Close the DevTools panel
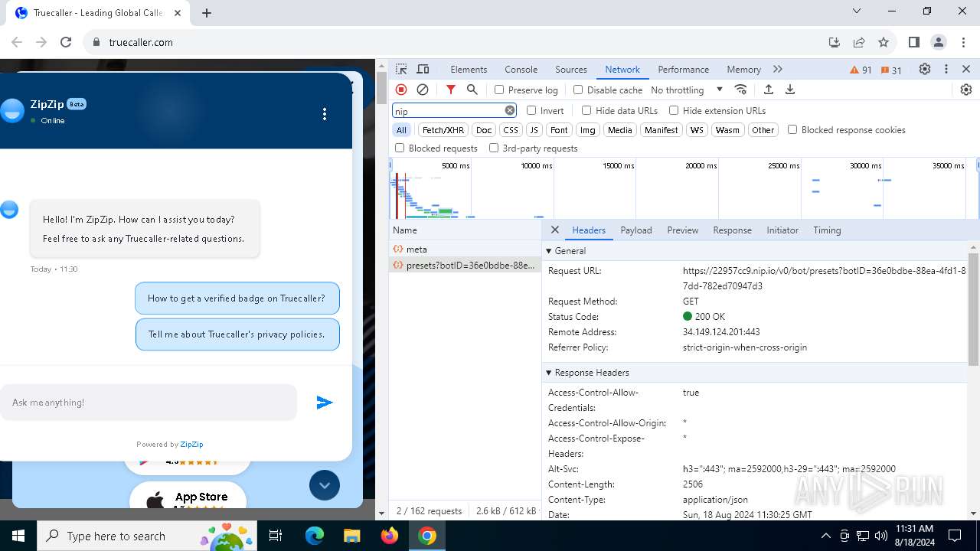The width and height of the screenshot is (980, 551). (966, 69)
